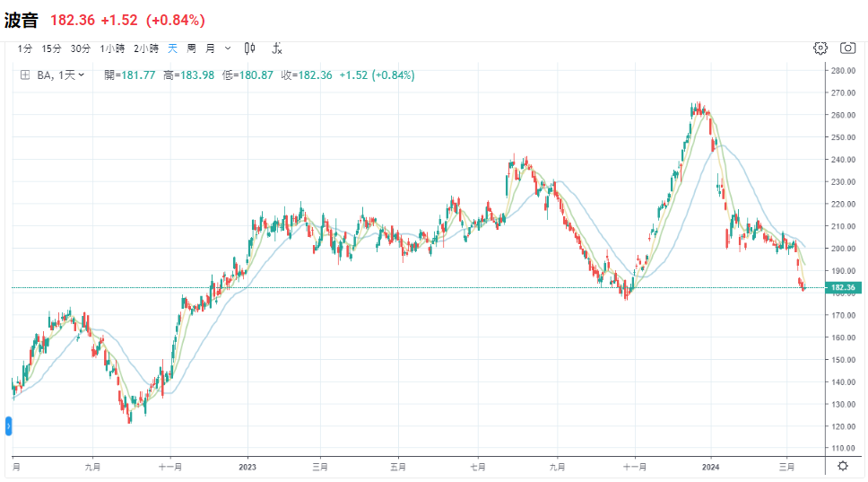The width and height of the screenshot is (868, 482).
Task: Expand the legend box icon beside BA
Action: coord(25,74)
